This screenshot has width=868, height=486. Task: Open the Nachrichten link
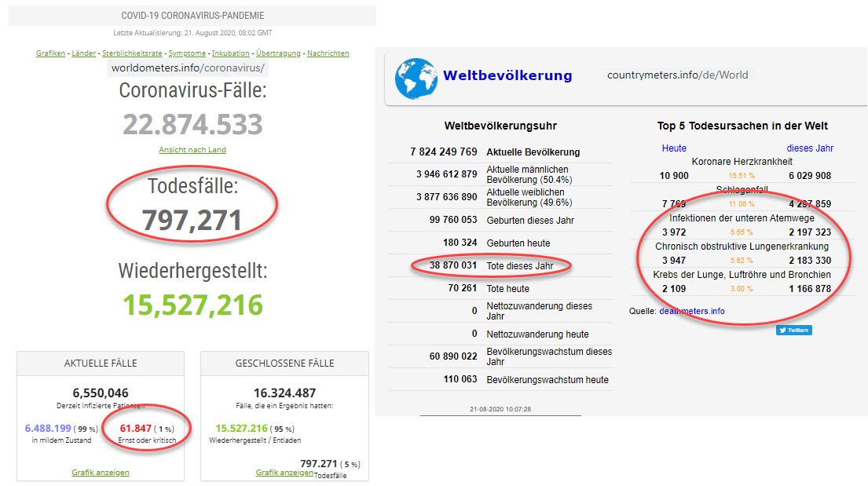pos(328,53)
